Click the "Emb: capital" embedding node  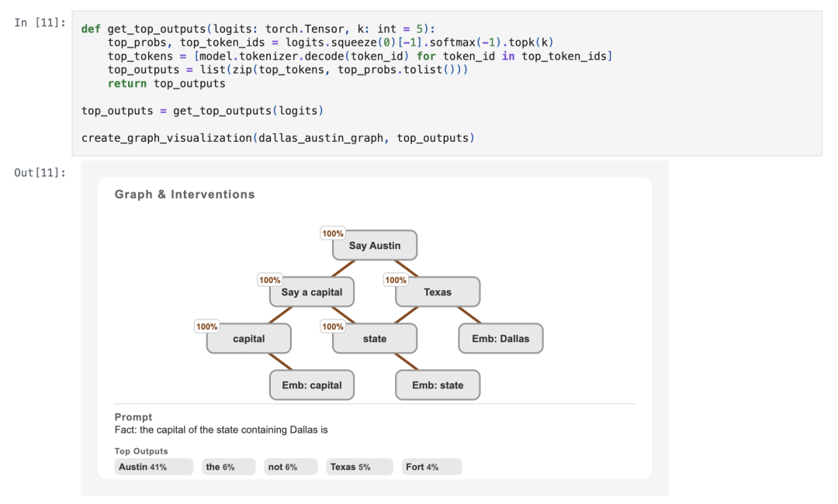[x=312, y=385]
